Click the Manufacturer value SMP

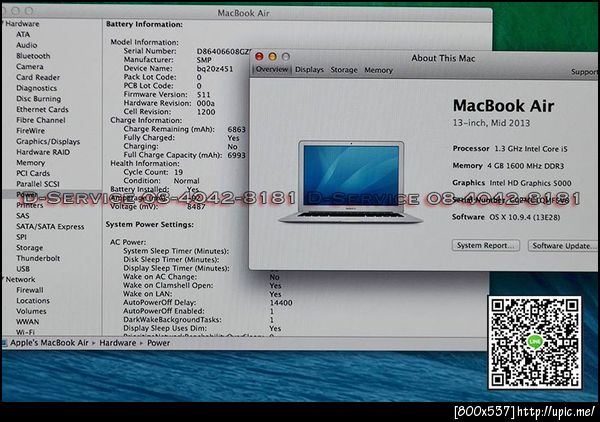click(204, 60)
